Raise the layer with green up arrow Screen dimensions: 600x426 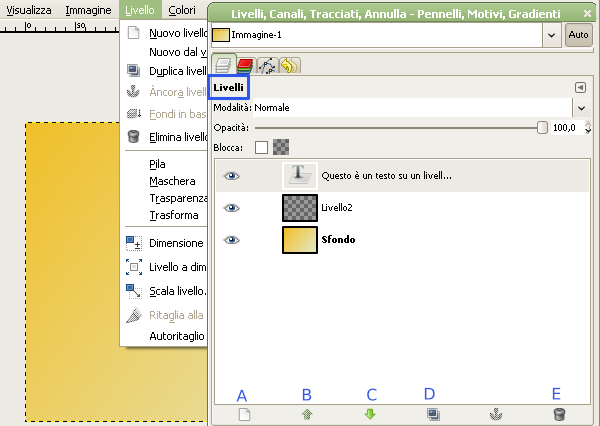(306, 412)
